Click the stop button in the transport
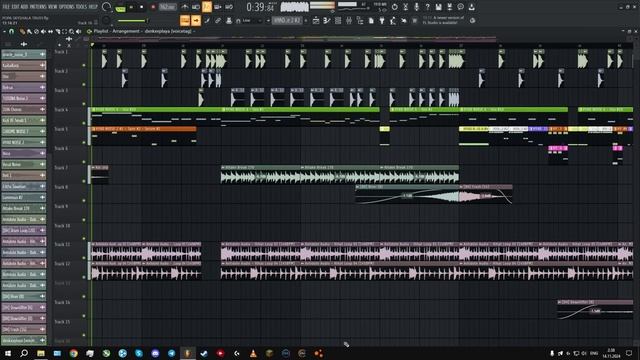Viewport: 640px width, 360px height. [142, 7]
